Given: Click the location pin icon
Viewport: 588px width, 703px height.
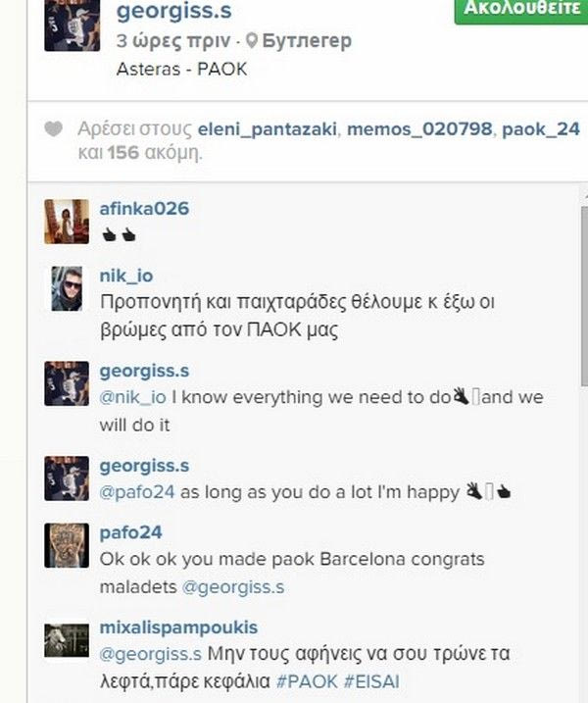Looking at the screenshot, I should tap(252, 41).
